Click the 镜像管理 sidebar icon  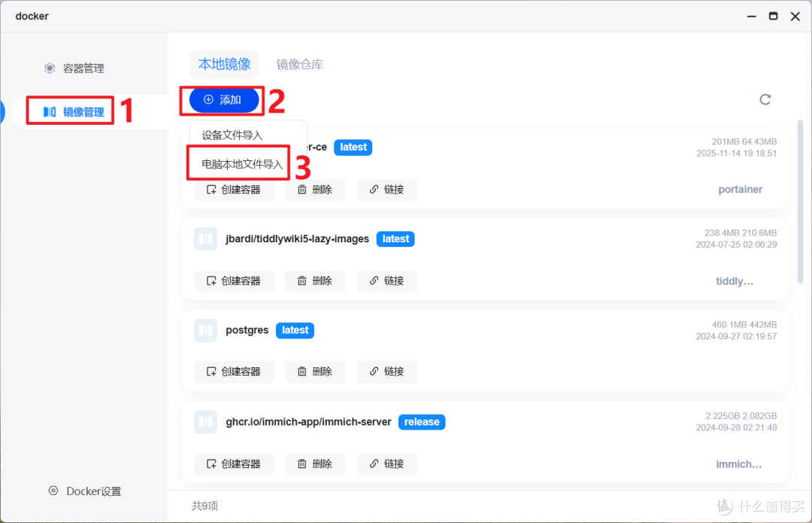(x=49, y=112)
